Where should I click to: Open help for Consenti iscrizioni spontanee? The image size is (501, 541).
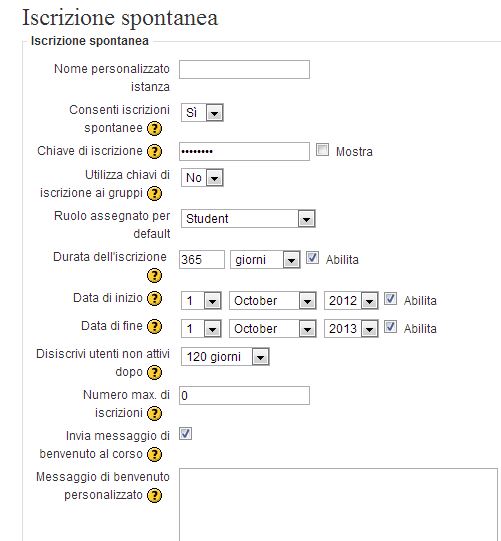click(x=154, y=129)
